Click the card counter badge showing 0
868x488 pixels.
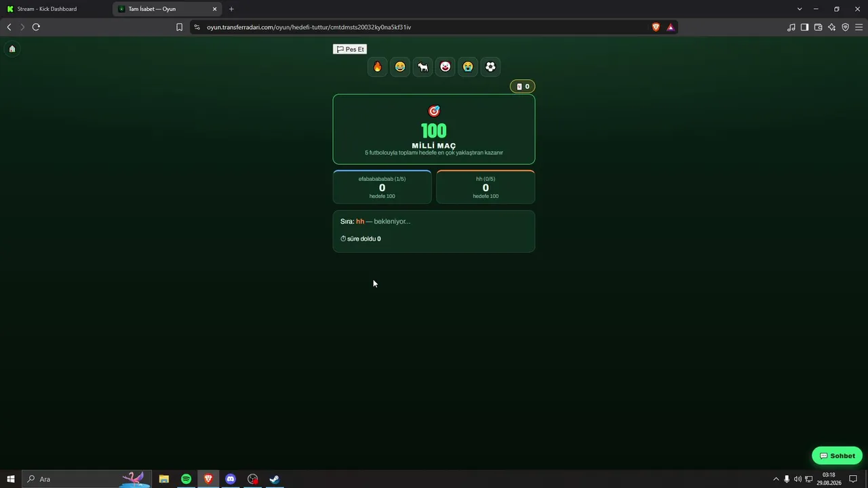(x=522, y=86)
